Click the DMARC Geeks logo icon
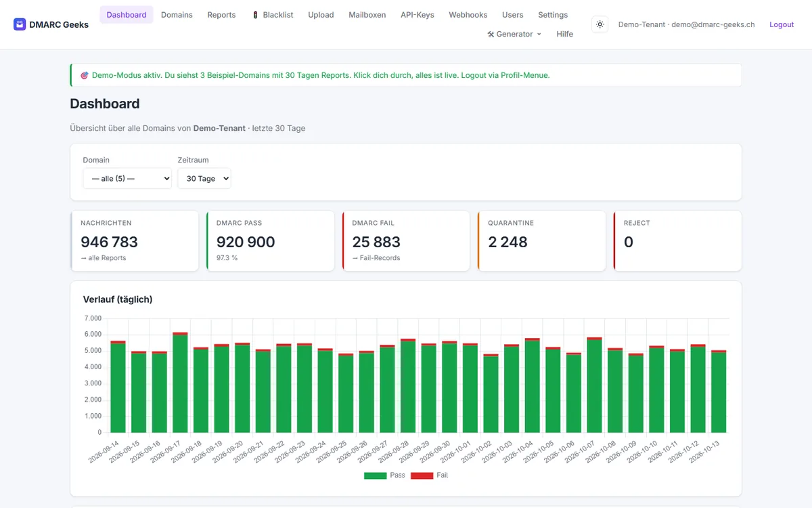The height and width of the screenshot is (508, 812). coord(20,24)
